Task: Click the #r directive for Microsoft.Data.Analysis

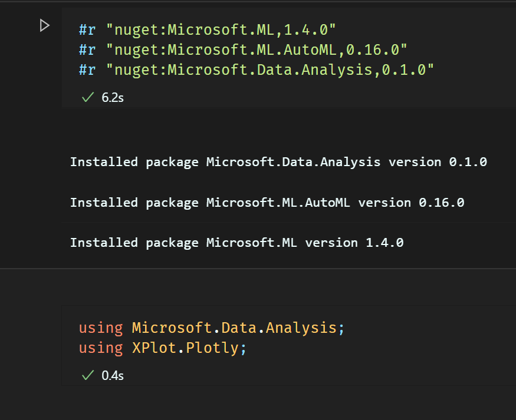Action: [87, 70]
